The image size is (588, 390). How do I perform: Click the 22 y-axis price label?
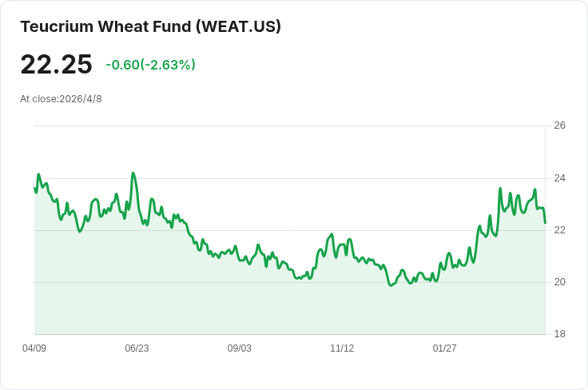pyautogui.click(x=559, y=230)
